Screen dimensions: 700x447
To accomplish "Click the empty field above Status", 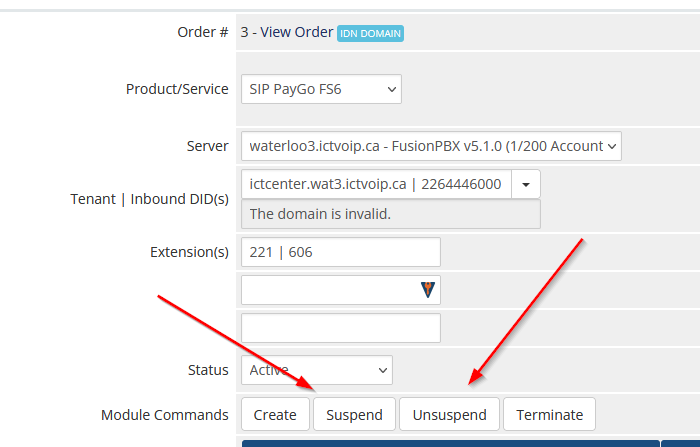I will [x=341, y=328].
